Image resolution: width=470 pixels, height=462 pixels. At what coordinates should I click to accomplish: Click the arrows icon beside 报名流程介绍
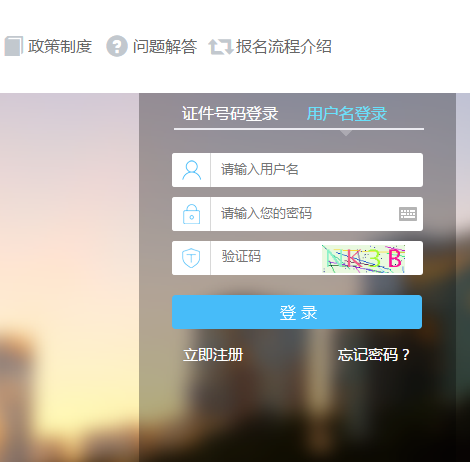coord(221,47)
